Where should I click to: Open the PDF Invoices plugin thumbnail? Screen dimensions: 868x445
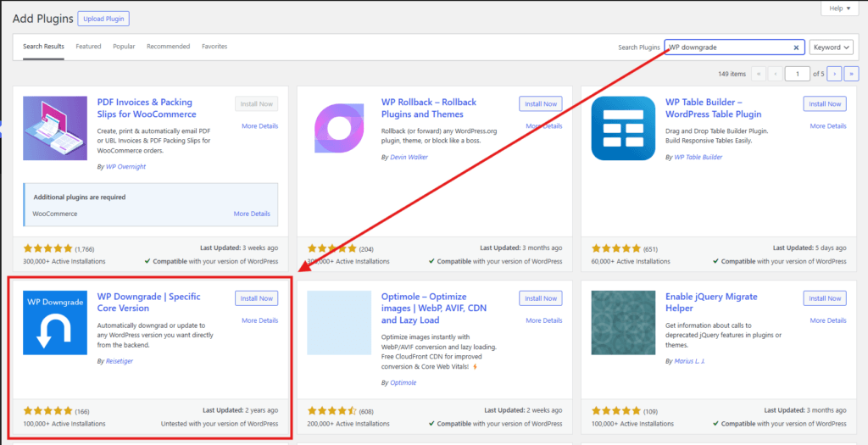[x=55, y=128]
